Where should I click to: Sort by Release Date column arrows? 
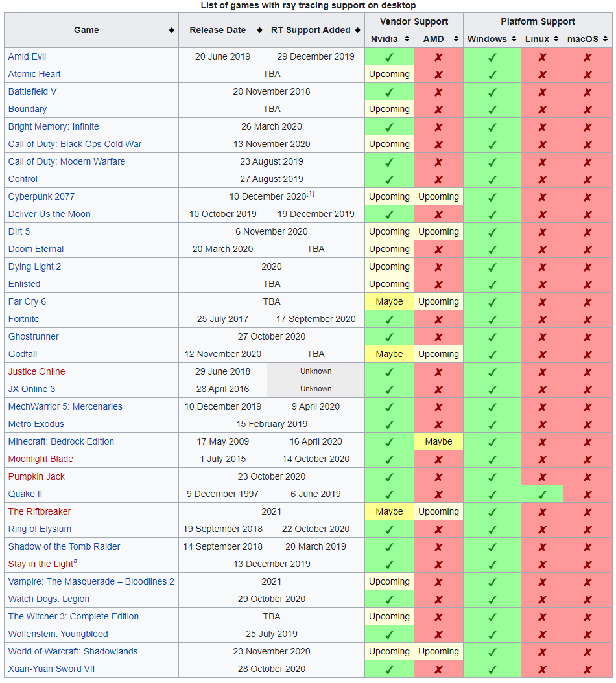259,30
